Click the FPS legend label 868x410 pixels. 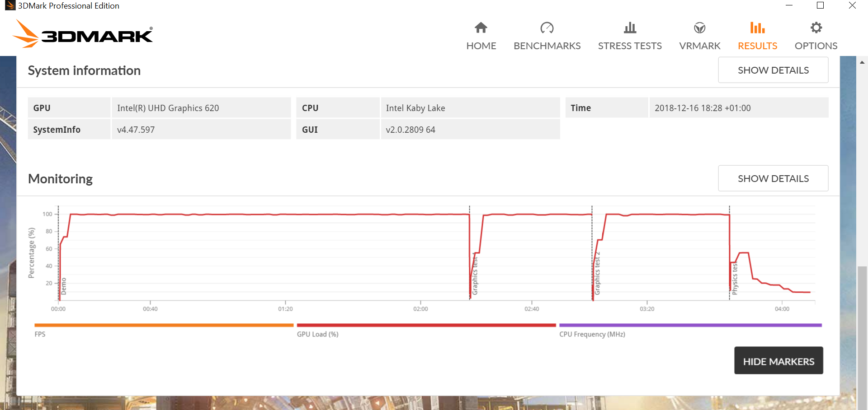coord(40,334)
